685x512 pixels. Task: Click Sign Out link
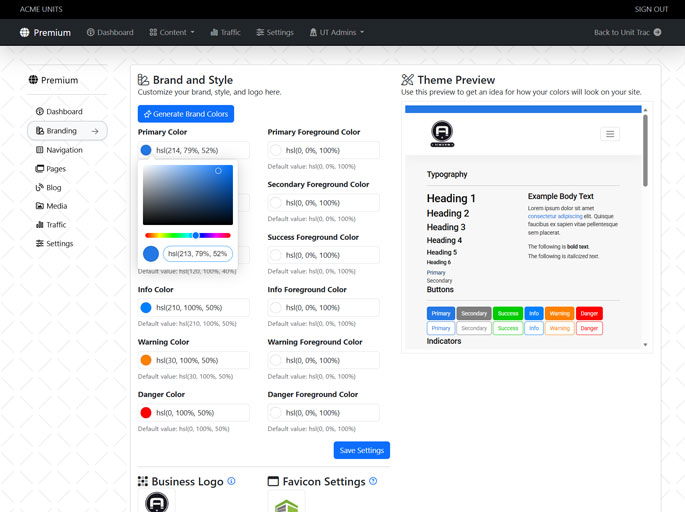[651, 9]
